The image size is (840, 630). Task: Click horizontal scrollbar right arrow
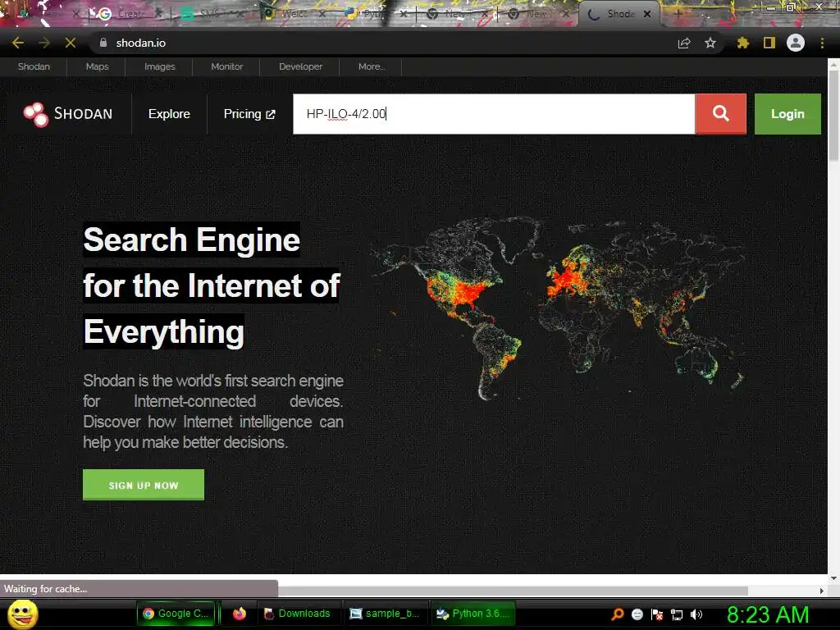click(x=822, y=591)
